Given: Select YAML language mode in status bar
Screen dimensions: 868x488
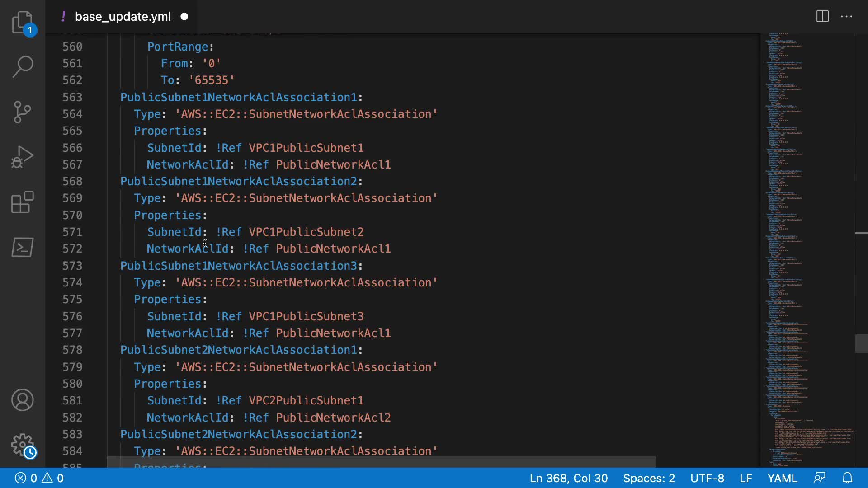Looking at the screenshot, I should click(x=782, y=478).
